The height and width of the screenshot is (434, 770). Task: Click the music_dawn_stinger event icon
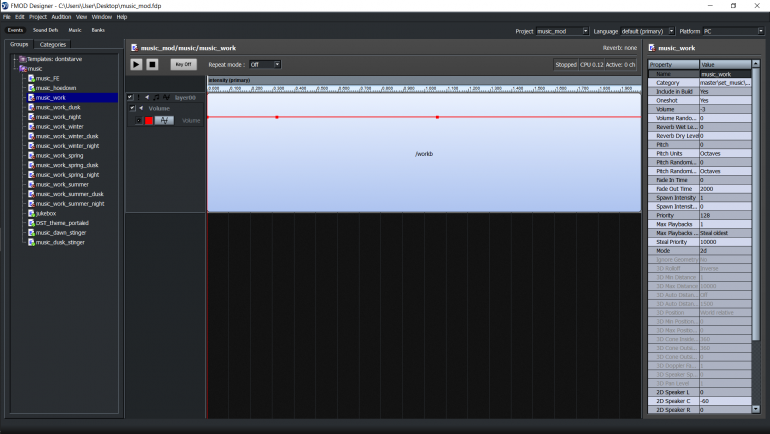coord(31,232)
